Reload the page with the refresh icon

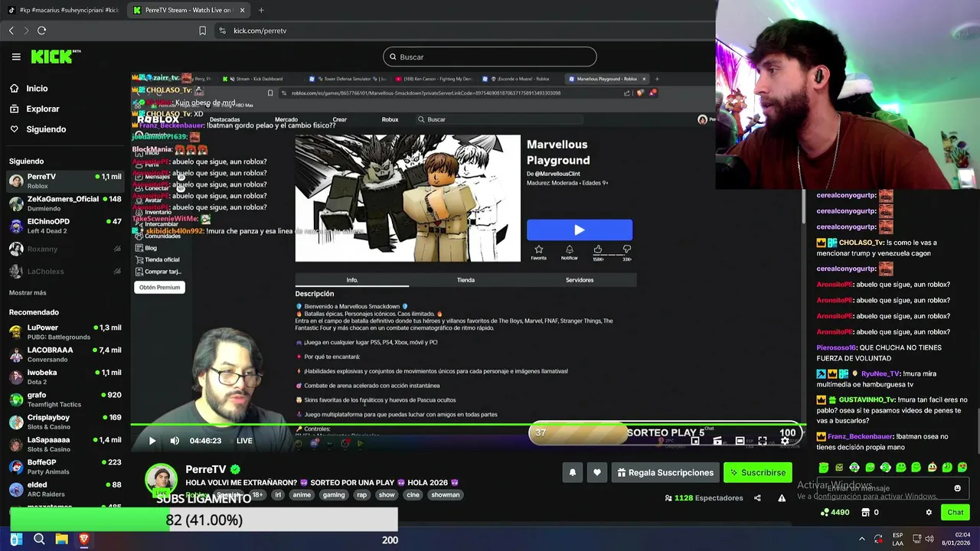pos(41,31)
